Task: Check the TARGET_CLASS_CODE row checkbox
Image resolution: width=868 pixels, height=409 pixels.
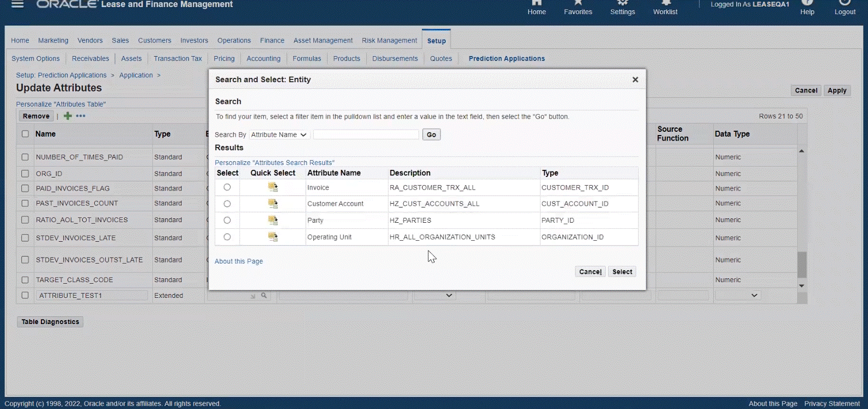Action: [25, 280]
